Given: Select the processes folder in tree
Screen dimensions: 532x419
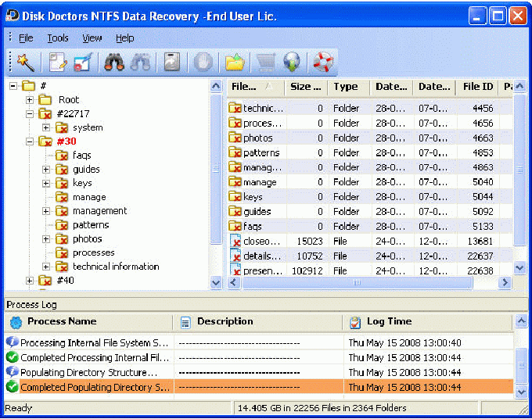Looking at the screenshot, I should (x=94, y=253).
